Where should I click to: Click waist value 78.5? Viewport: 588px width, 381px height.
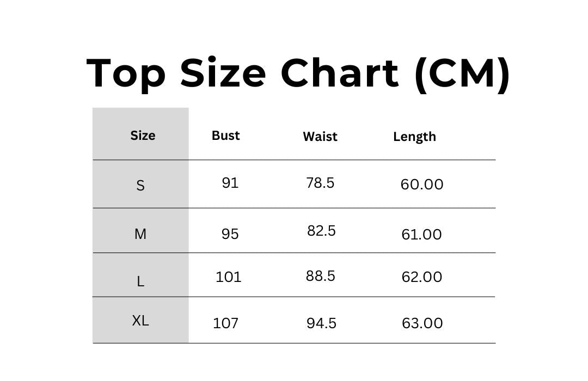[320, 183]
